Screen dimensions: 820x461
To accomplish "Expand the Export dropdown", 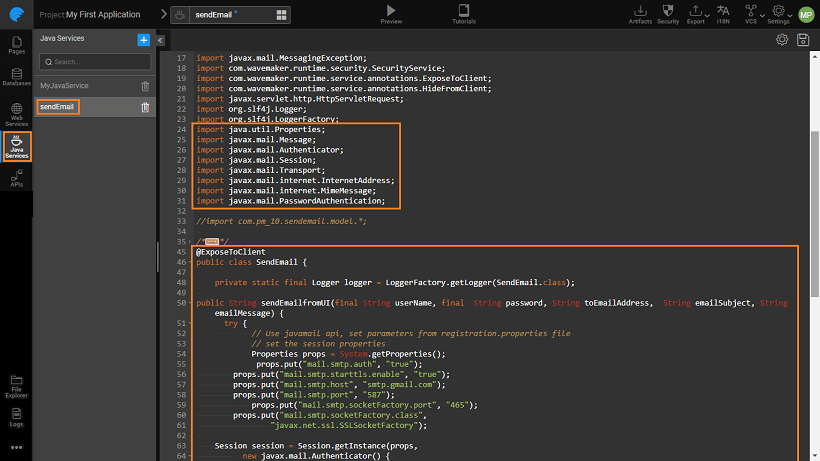I will pos(696,13).
